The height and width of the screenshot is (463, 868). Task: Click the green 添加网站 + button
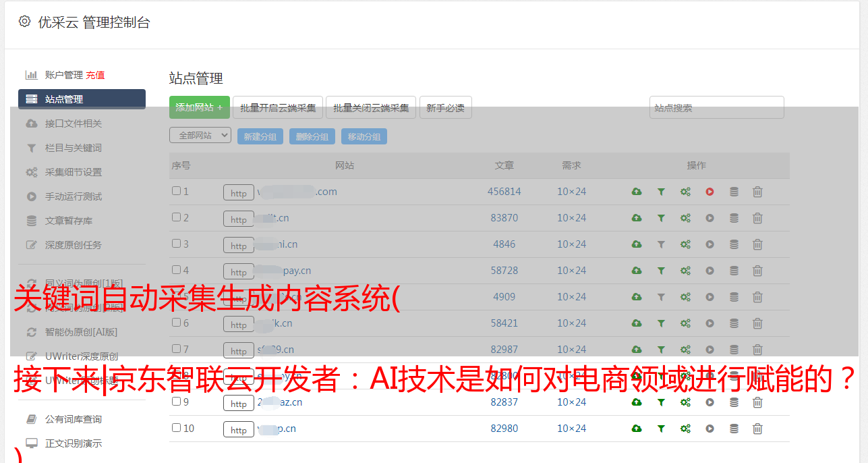tap(200, 107)
